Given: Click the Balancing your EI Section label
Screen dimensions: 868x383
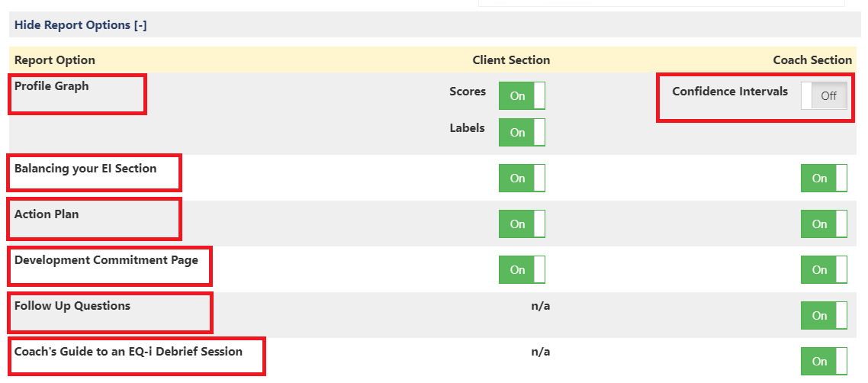Looking at the screenshot, I should [85, 169].
